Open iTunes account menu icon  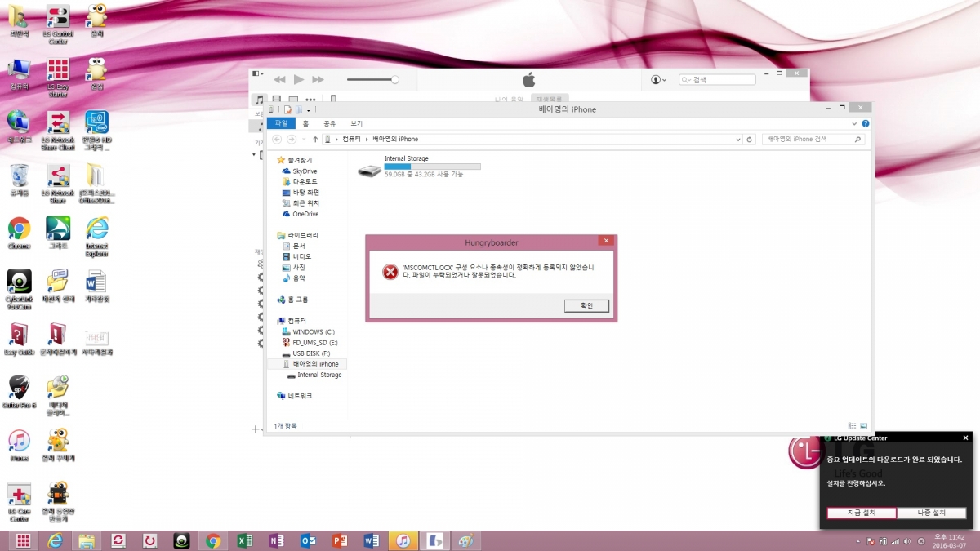658,80
